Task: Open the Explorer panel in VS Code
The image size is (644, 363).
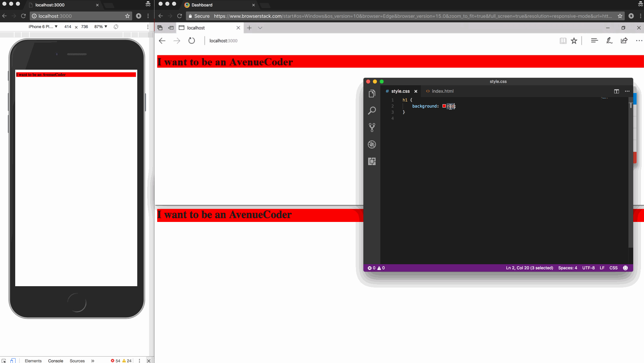Action: (x=372, y=94)
